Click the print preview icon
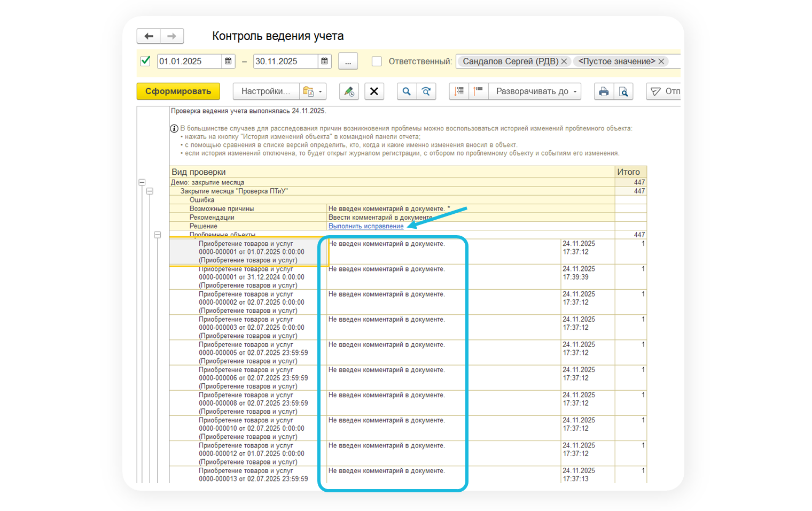Viewport: 812px width, 511px height. click(x=623, y=91)
